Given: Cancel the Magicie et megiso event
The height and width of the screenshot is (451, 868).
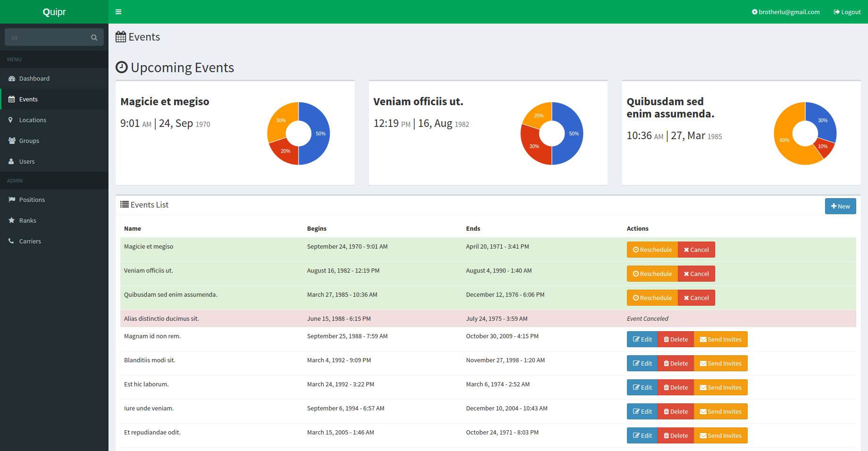Looking at the screenshot, I should 696,250.
